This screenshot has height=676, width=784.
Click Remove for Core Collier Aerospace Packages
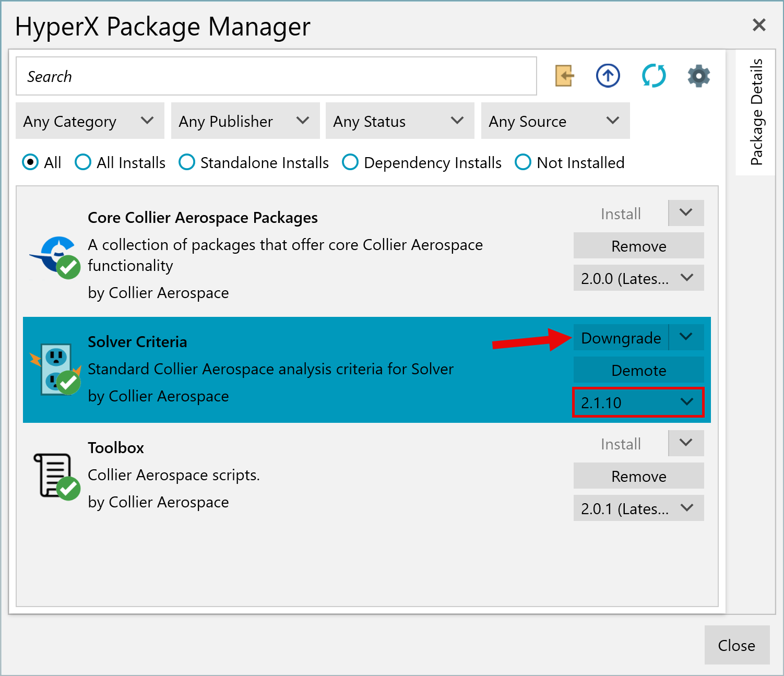[639, 246]
